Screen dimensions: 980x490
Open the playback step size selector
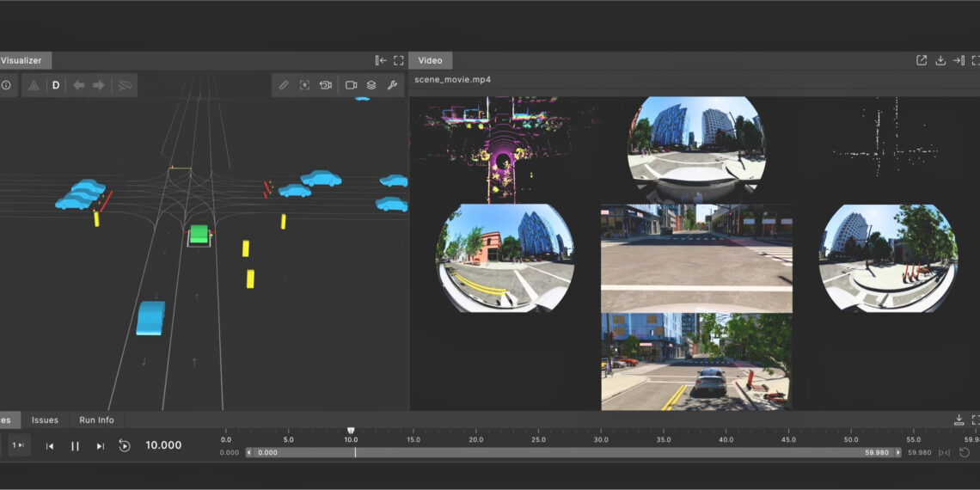tap(18, 445)
